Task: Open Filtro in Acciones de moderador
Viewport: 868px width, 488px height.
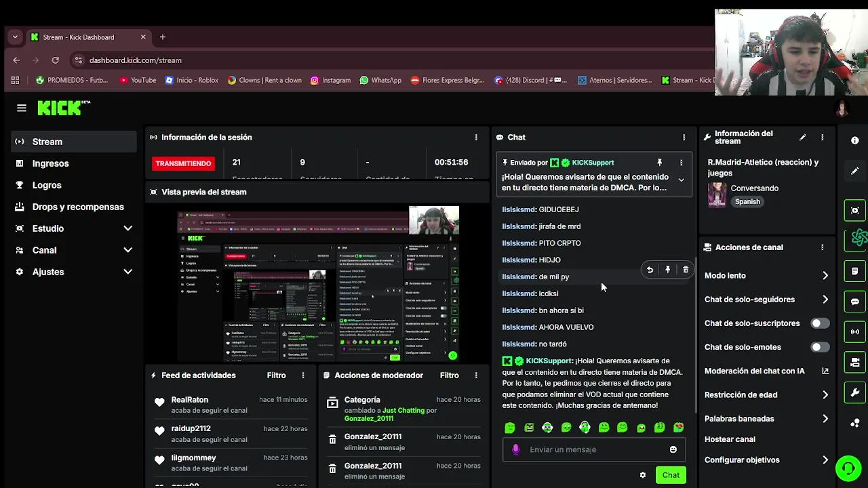Action: tap(449, 375)
